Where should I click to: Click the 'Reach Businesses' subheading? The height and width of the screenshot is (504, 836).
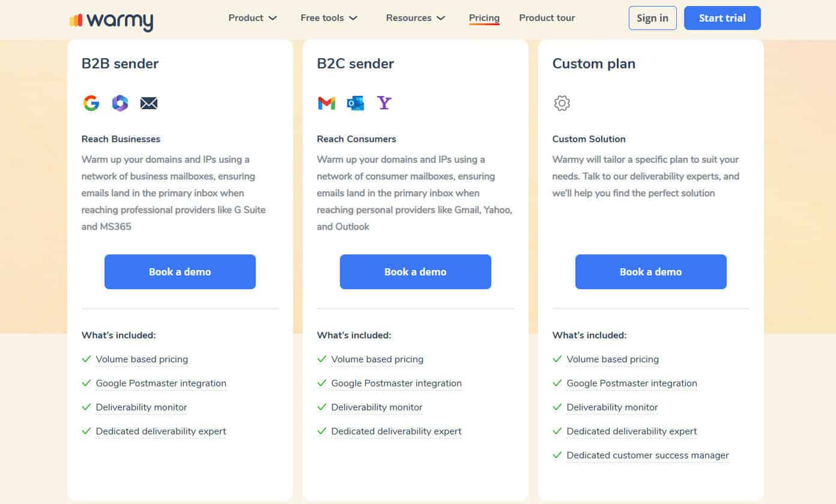(x=121, y=139)
